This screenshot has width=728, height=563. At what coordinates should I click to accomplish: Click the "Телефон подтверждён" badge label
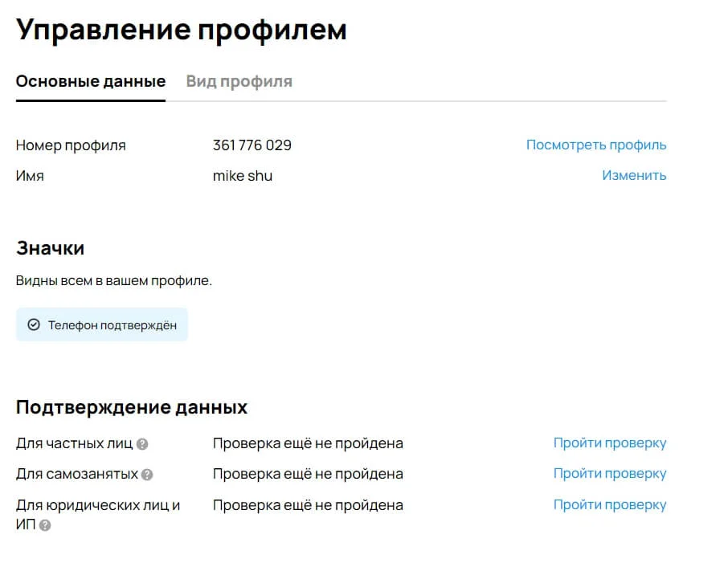pos(112,325)
